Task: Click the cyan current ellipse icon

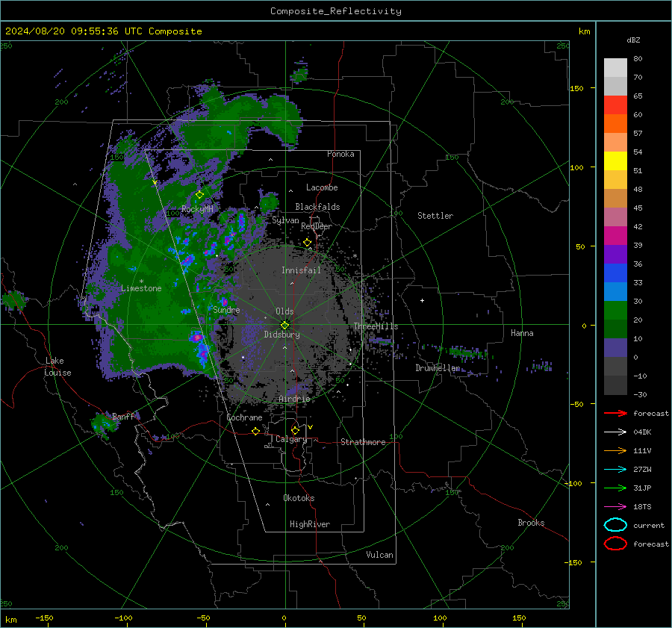Action: click(615, 525)
